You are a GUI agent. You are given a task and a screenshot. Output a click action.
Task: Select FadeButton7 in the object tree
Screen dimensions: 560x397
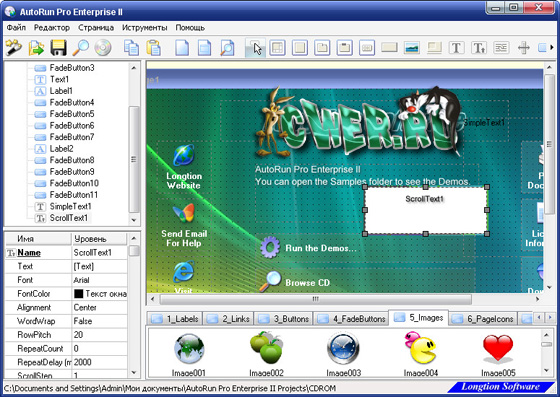[72, 137]
